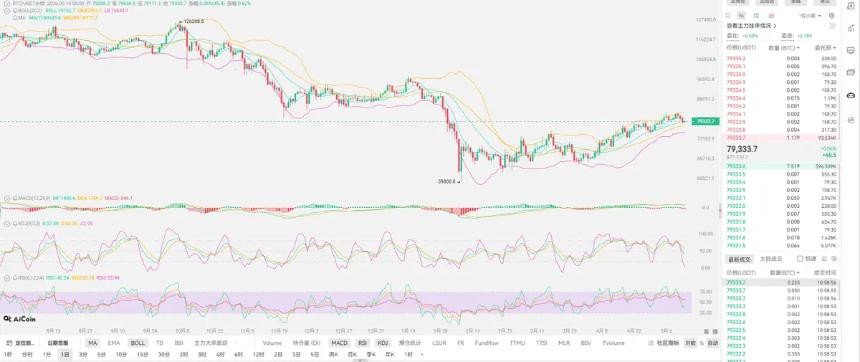Click the EMA indicator button
The image size is (860, 362).
[x=114, y=343]
